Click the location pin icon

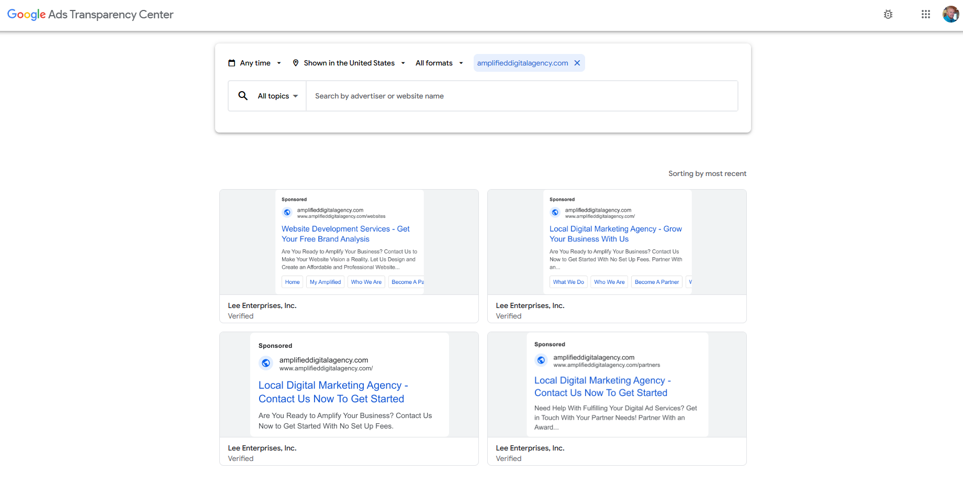[x=296, y=63]
